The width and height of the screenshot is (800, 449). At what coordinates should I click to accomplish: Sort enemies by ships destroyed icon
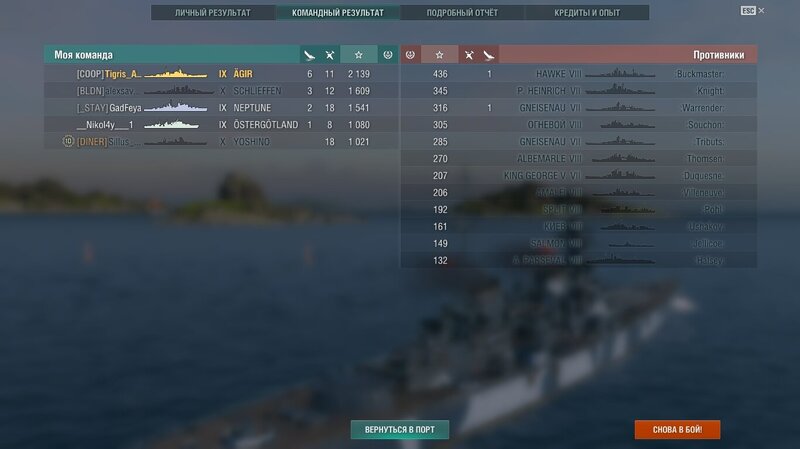pos(489,55)
